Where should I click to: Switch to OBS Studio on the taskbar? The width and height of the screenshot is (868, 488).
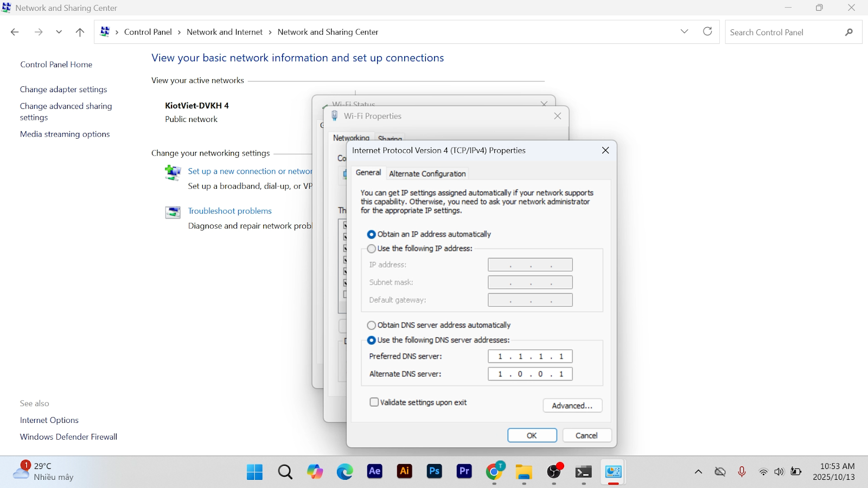pyautogui.click(x=554, y=472)
